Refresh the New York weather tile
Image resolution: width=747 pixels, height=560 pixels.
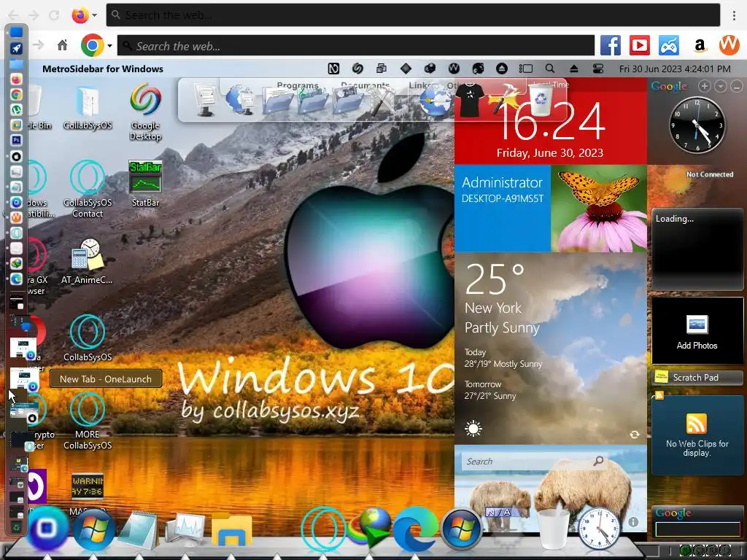coord(635,435)
